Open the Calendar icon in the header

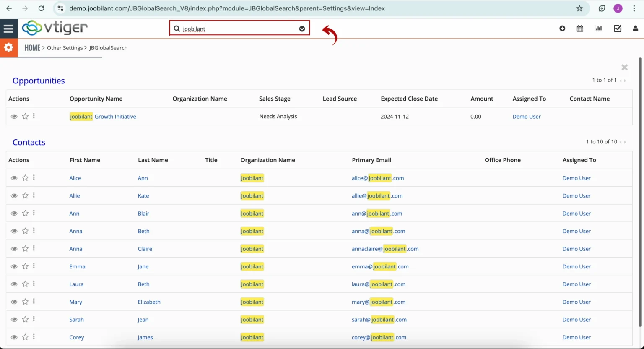[580, 28]
